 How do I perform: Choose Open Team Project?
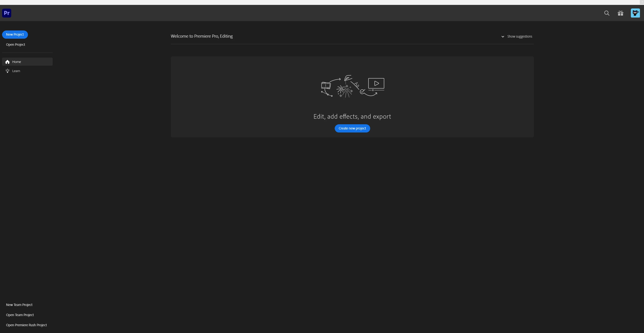[x=20, y=315]
